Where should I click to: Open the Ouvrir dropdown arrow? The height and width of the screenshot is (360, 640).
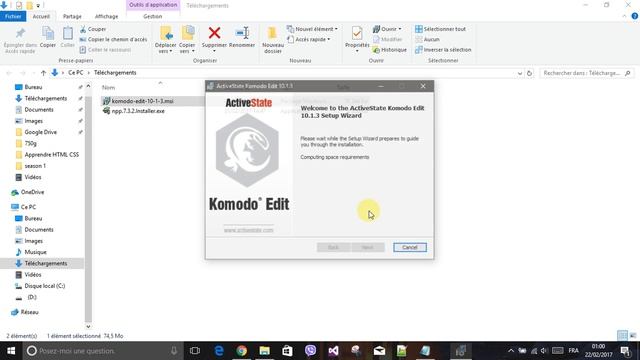400,29
